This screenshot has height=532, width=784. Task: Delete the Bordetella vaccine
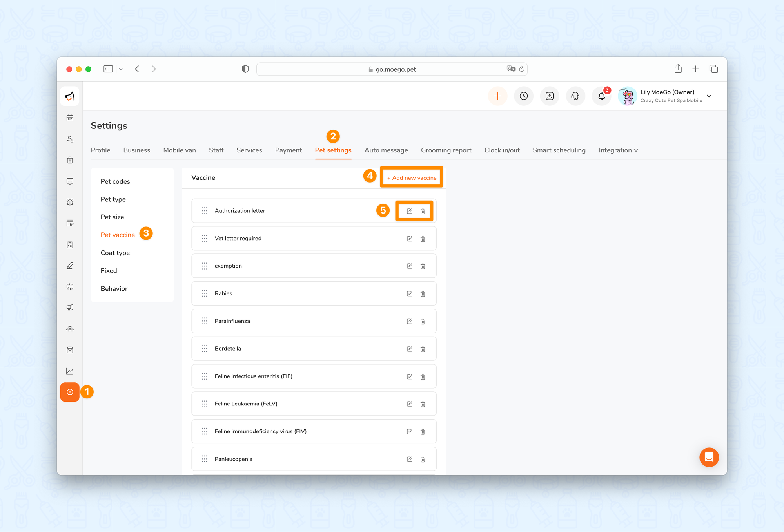coord(423,349)
